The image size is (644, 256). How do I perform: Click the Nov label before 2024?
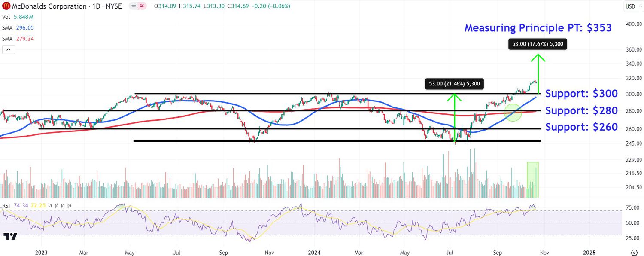[x=269, y=252]
